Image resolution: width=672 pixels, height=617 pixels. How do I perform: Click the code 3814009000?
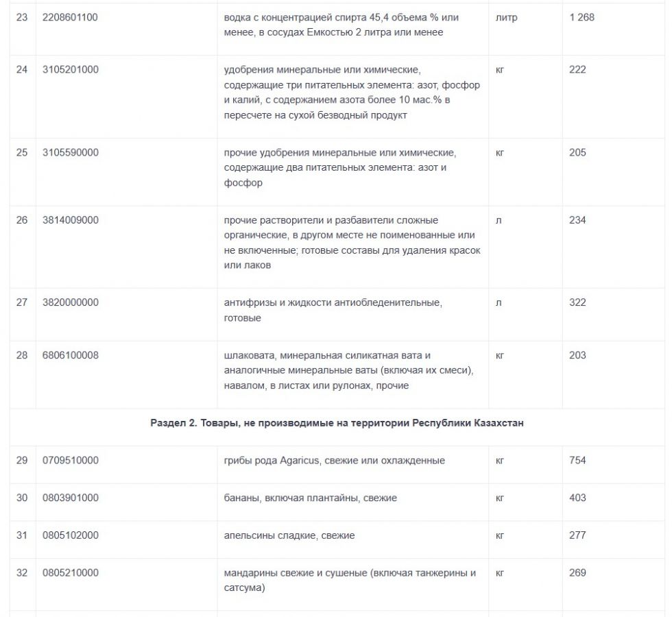(70, 220)
